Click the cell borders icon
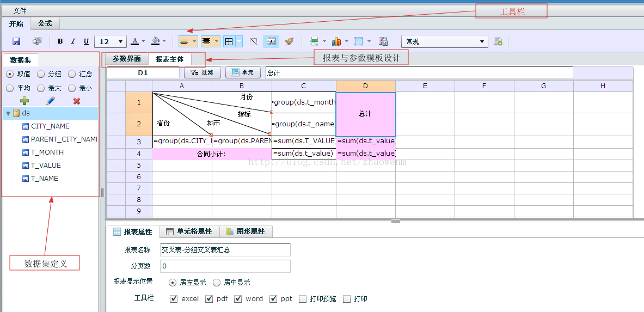Image resolution: width=644 pixels, height=312 pixels. click(x=229, y=41)
